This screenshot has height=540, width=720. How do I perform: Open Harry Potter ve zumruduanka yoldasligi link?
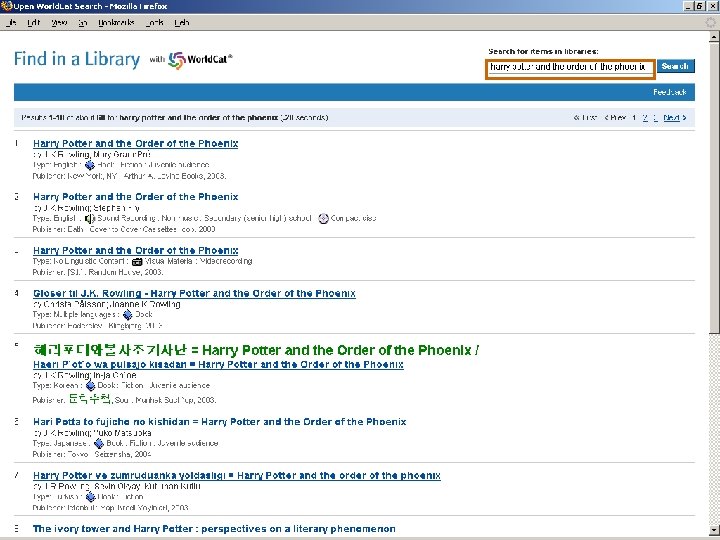coord(236,476)
